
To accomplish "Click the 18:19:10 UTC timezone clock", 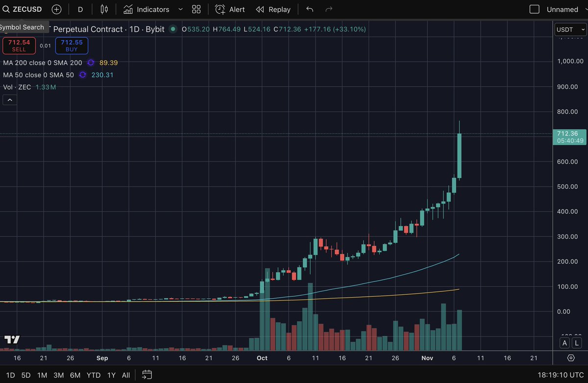I will [x=560, y=375].
